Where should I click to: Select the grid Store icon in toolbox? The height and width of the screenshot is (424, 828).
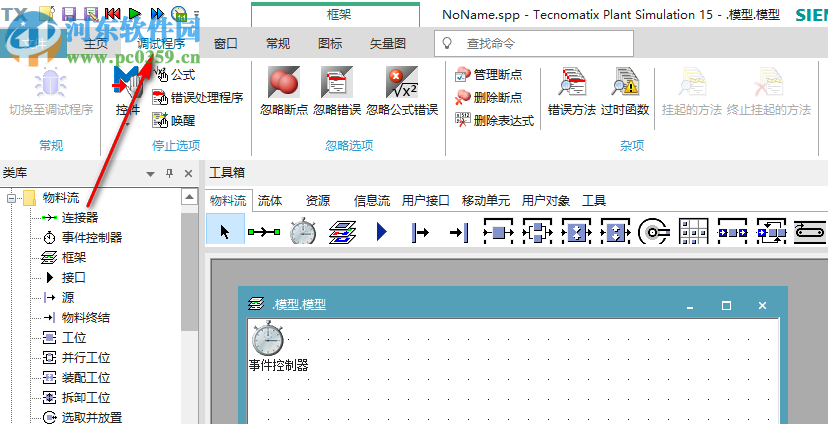[x=693, y=232]
